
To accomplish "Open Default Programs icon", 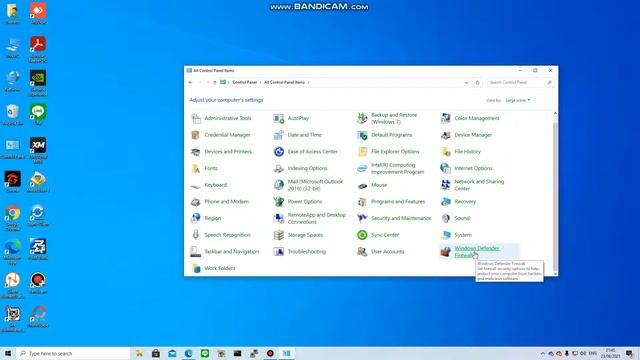I will 362,135.
